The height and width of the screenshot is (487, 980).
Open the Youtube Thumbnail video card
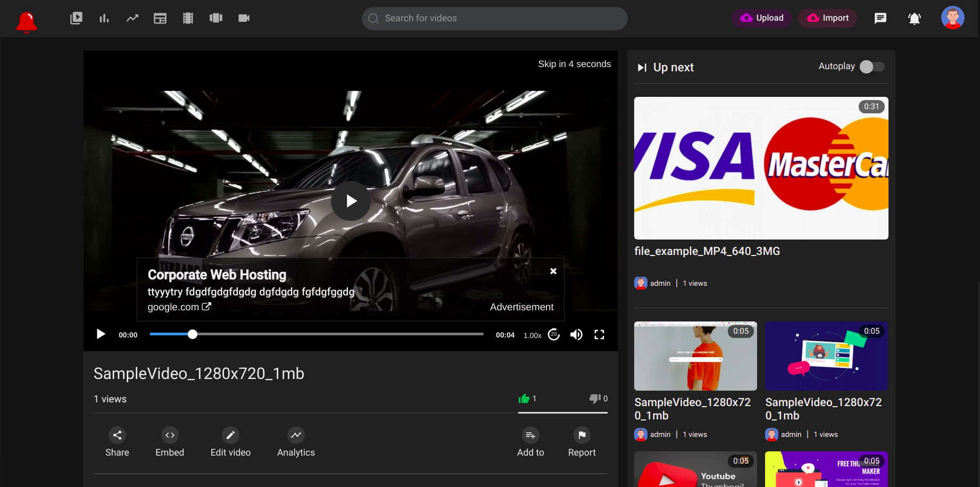pyautogui.click(x=695, y=469)
